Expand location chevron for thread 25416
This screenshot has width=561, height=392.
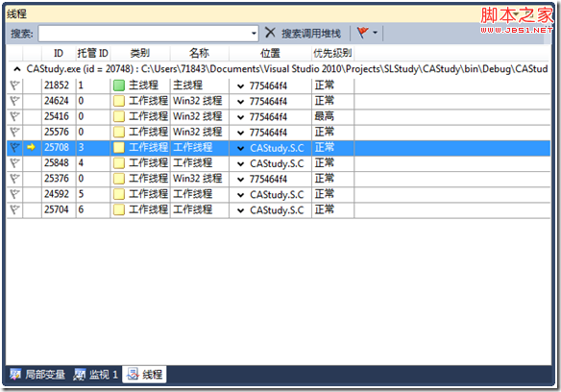point(241,117)
